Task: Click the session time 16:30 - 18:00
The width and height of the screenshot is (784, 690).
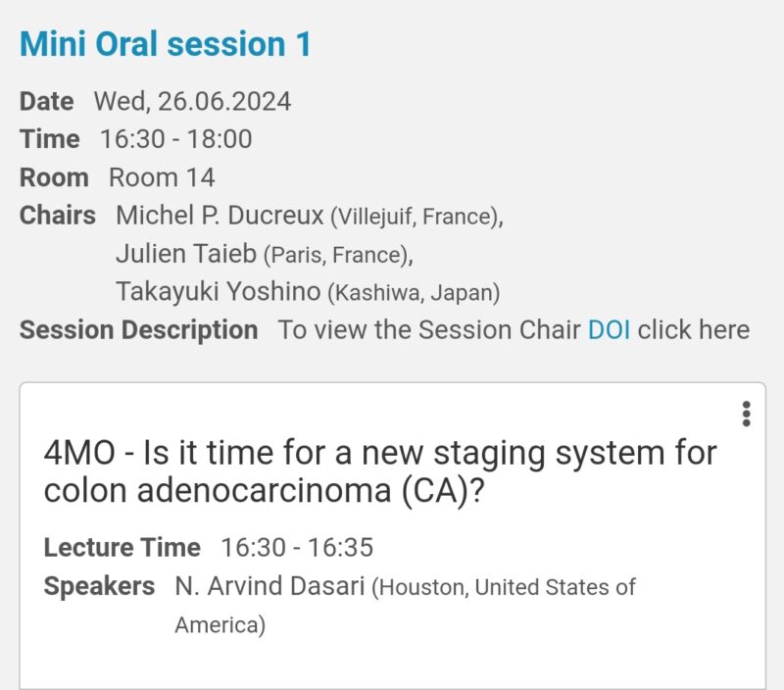Action: click(176, 139)
